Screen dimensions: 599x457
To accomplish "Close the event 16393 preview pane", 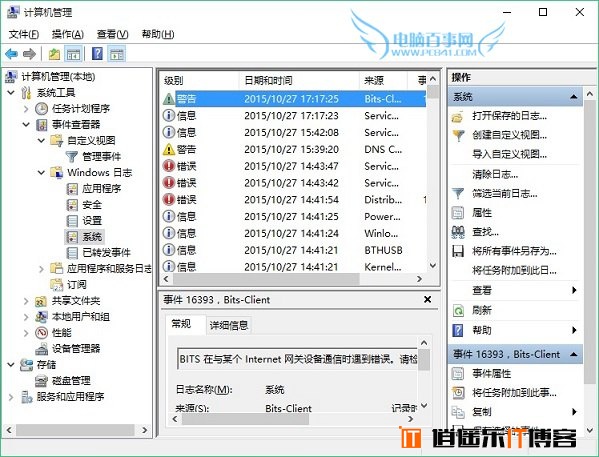I will coord(427,300).
